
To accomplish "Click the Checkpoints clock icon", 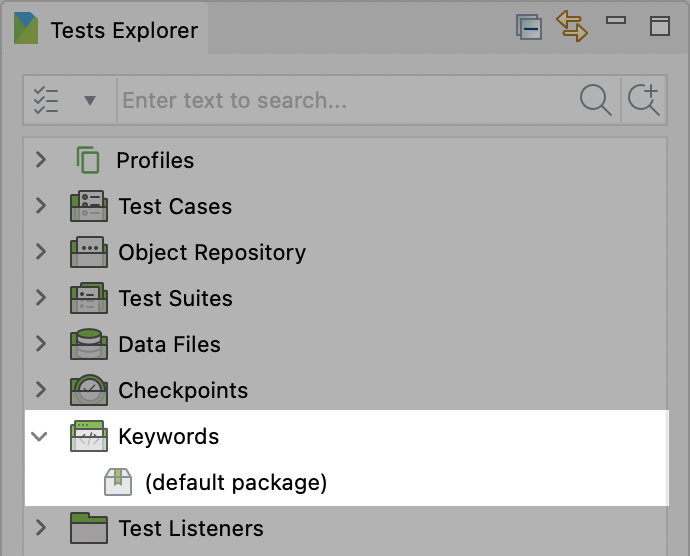I will 89,391.
